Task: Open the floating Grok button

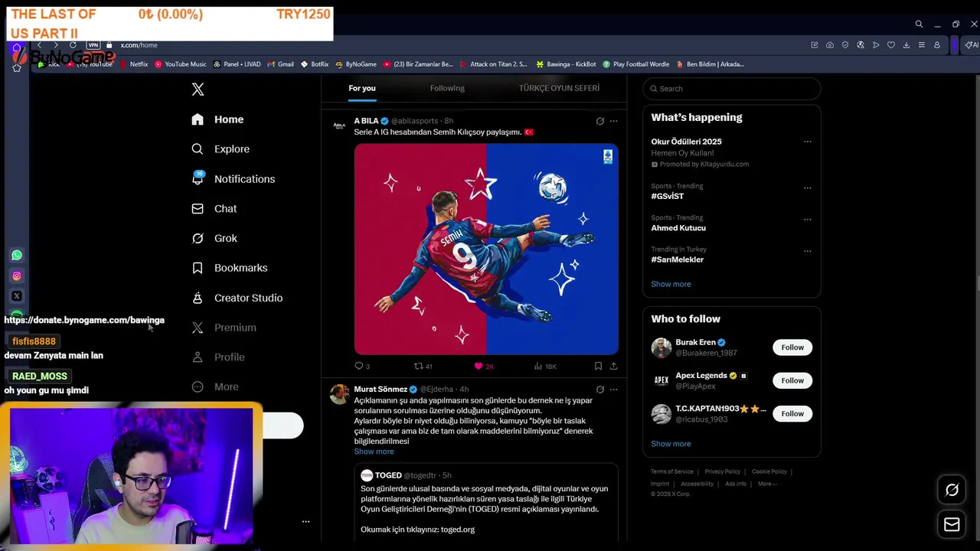Action: click(952, 490)
